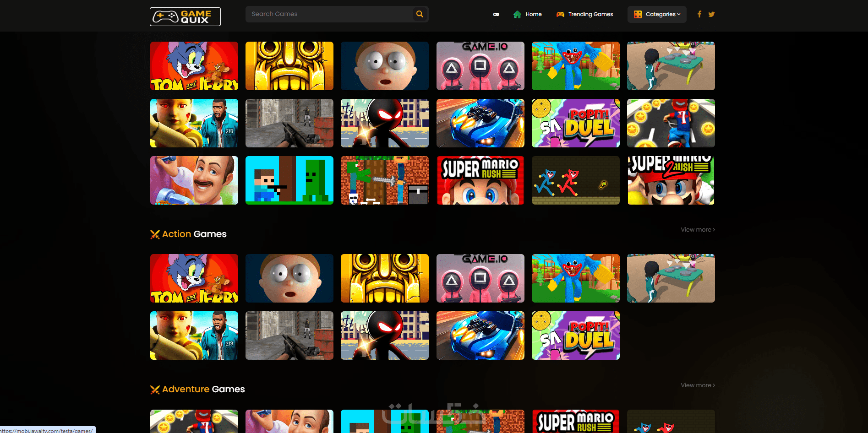Open mustached butler game thumbnail
The height and width of the screenshot is (433, 868).
194,180
